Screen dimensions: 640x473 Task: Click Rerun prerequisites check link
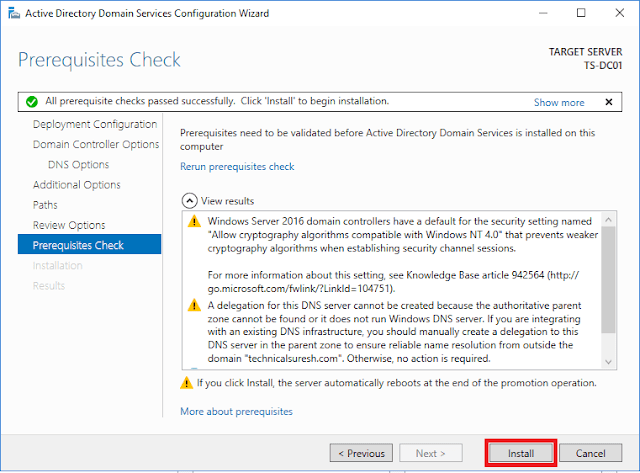(237, 167)
